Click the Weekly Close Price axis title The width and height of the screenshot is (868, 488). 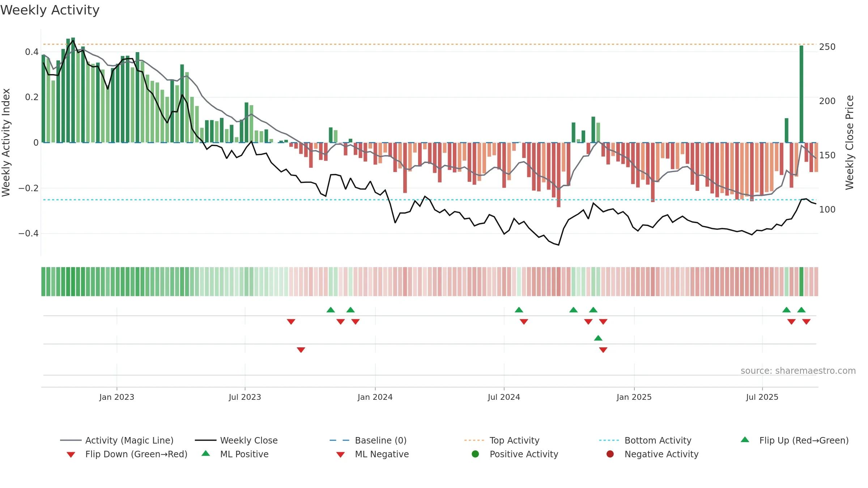pos(850,142)
